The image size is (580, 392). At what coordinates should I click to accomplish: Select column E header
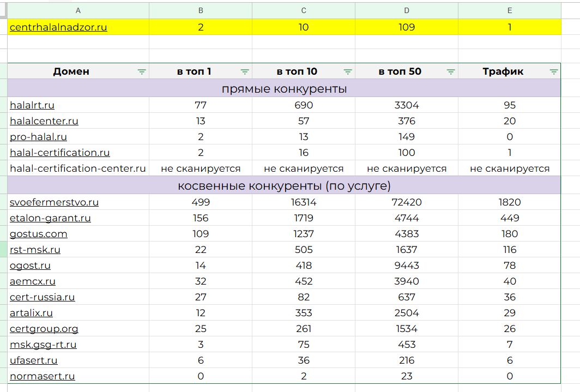[x=510, y=10]
